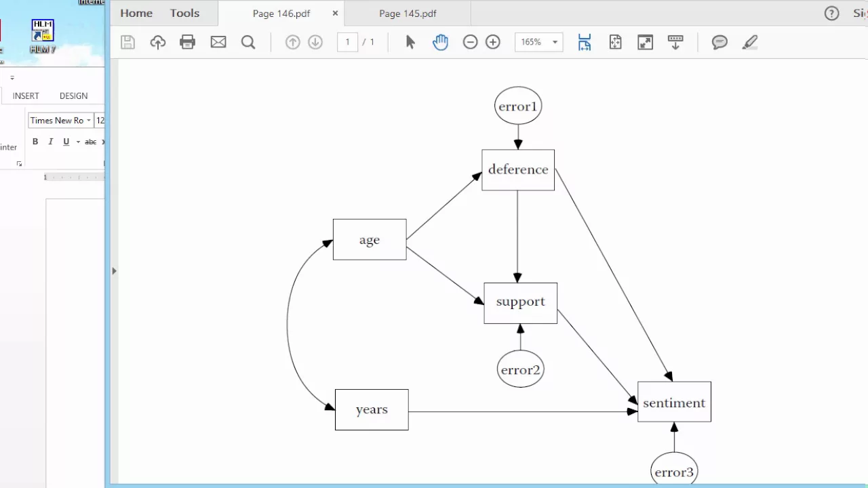868x488 pixels.
Task: Apply italic formatting in Word
Action: (x=51, y=142)
